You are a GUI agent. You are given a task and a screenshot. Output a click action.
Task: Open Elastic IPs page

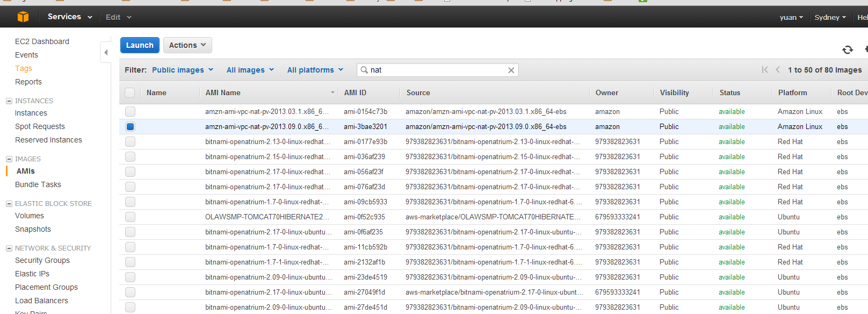(x=32, y=274)
